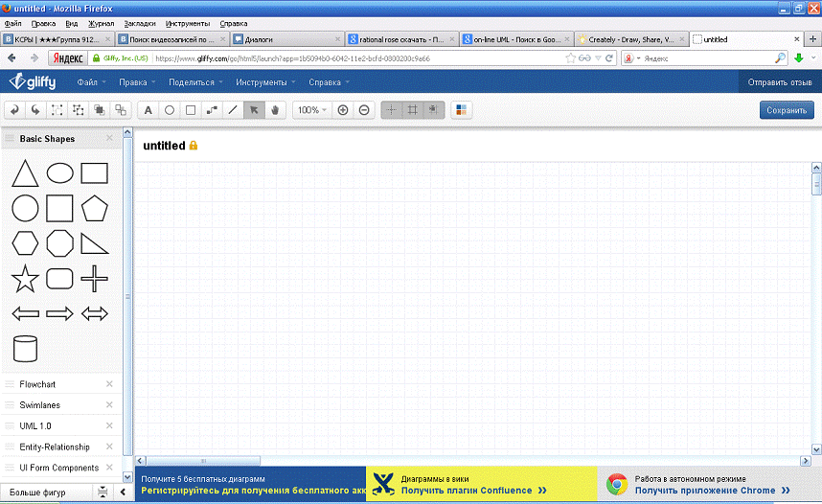Open the color theme swatch picker
This screenshot has width=822, height=504.
tap(462, 110)
